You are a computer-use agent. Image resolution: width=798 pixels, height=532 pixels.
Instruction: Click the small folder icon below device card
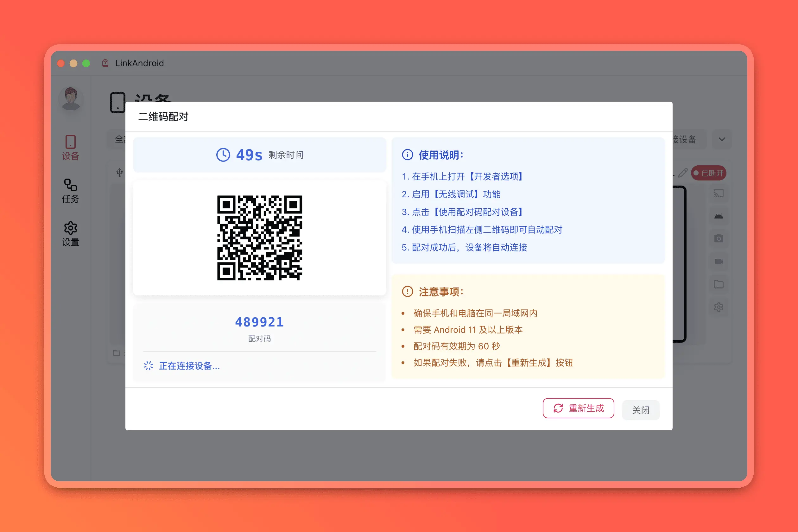[117, 353]
